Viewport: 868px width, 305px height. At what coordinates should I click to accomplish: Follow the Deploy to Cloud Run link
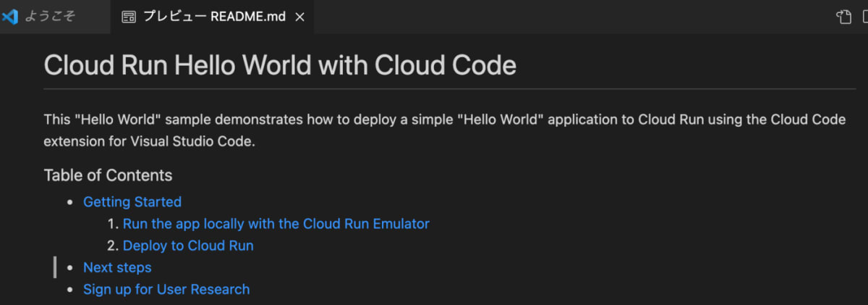click(x=188, y=246)
